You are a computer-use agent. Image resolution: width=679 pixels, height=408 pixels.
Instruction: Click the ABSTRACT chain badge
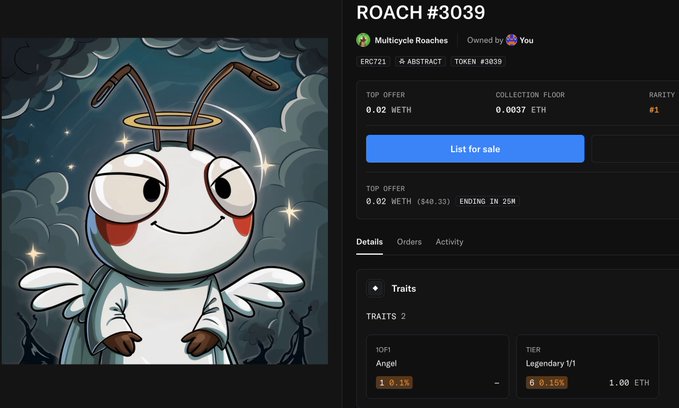click(420, 62)
